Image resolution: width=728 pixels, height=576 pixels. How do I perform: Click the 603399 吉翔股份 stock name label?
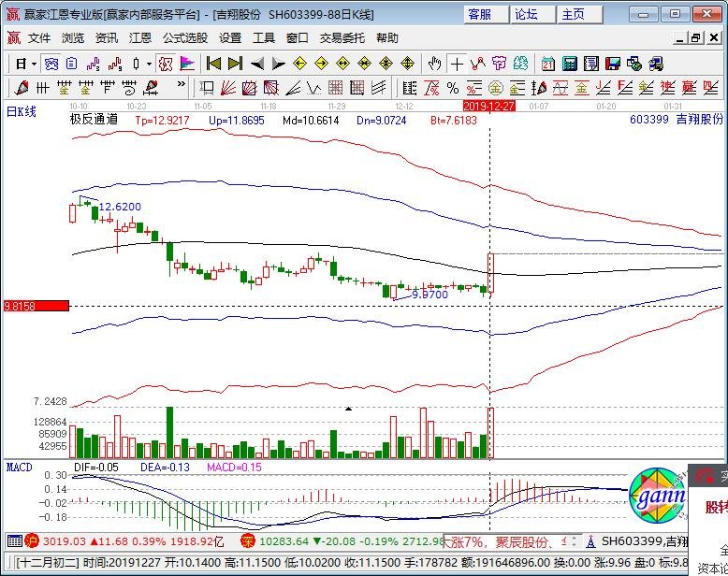point(677,120)
